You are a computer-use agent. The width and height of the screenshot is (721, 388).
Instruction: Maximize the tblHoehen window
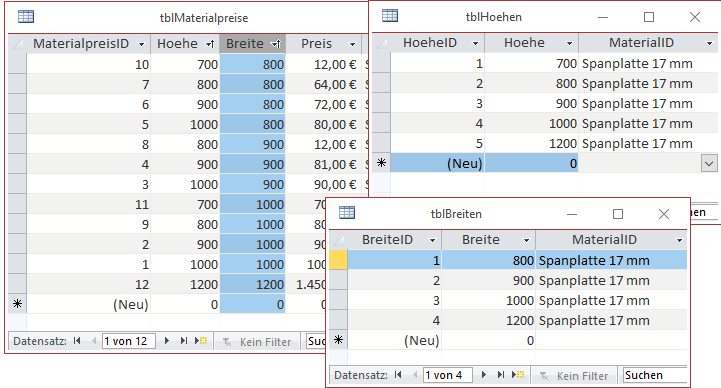tap(648, 17)
